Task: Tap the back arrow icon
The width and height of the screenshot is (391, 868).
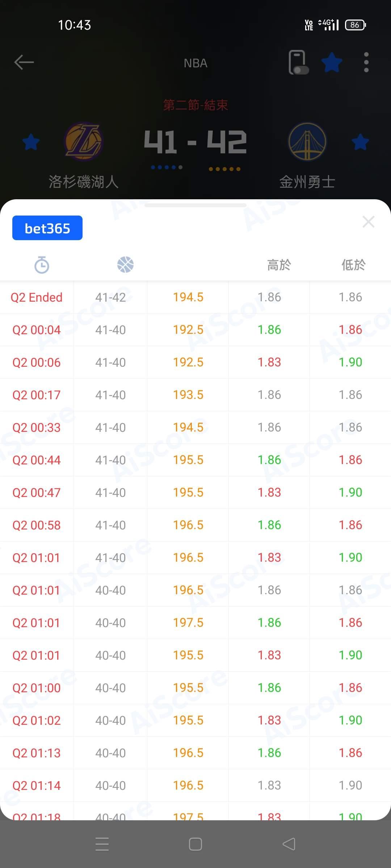Action: (24, 62)
